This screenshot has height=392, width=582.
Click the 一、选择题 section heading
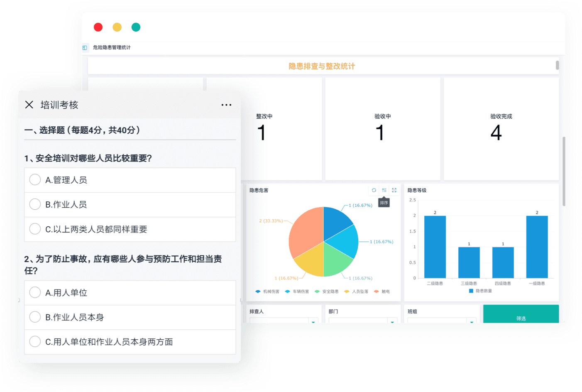pyautogui.click(x=82, y=130)
